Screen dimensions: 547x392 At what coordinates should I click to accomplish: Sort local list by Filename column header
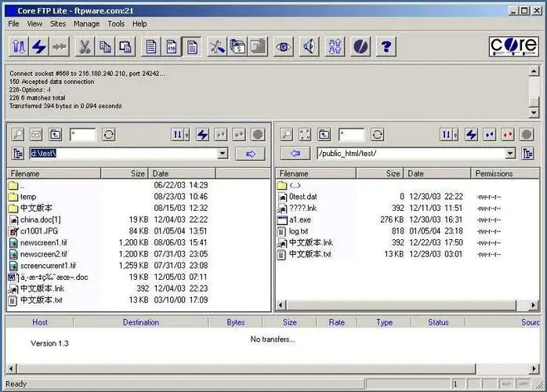pyautogui.click(x=54, y=173)
